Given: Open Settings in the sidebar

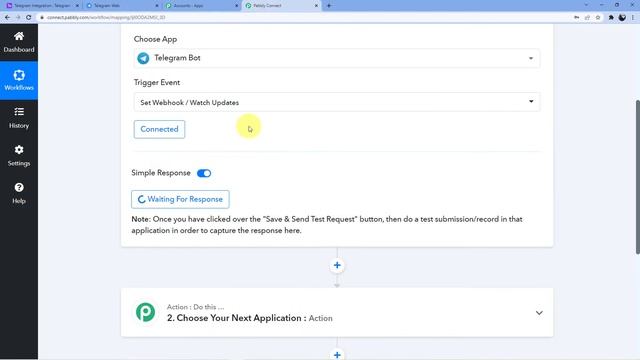Looking at the screenshot, I should (x=19, y=156).
